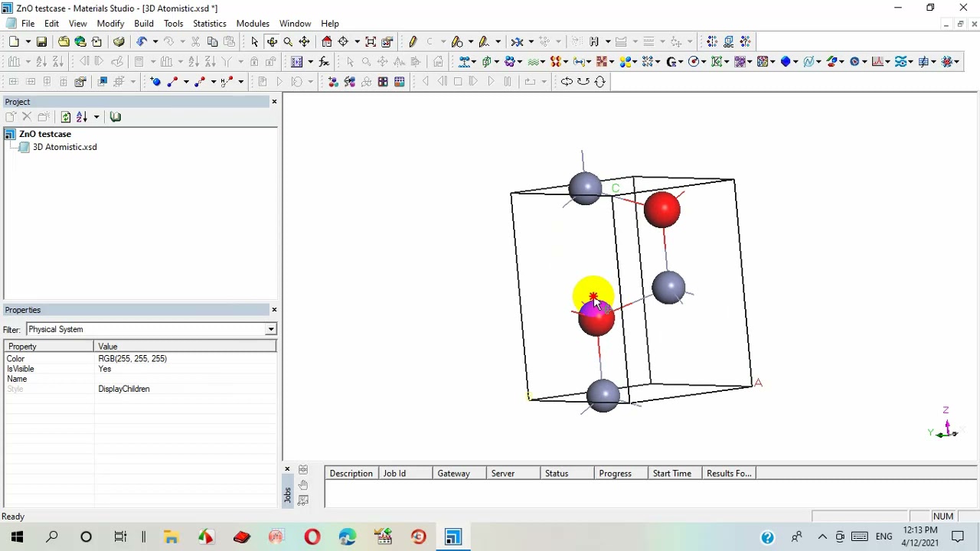Click the Progress column header
Image resolution: width=980 pixels, height=551 pixels.
(x=622, y=474)
